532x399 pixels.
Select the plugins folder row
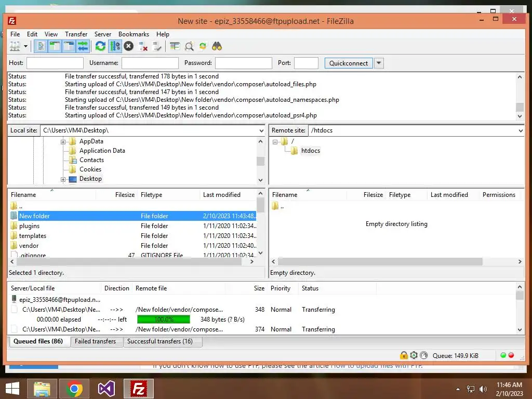pyautogui.click(x=133, y=226)
